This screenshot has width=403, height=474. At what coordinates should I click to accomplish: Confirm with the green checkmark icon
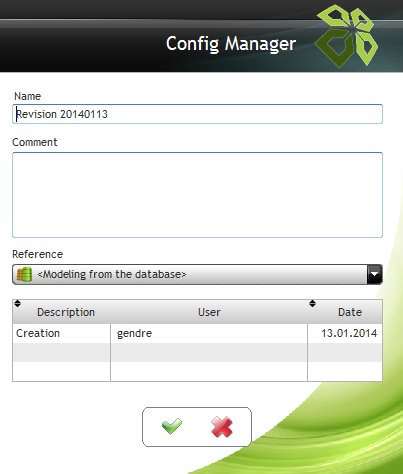tap(172, 426)
